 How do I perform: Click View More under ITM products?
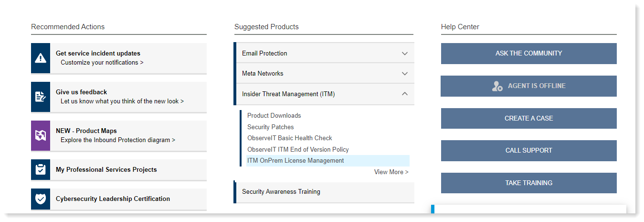391,172
